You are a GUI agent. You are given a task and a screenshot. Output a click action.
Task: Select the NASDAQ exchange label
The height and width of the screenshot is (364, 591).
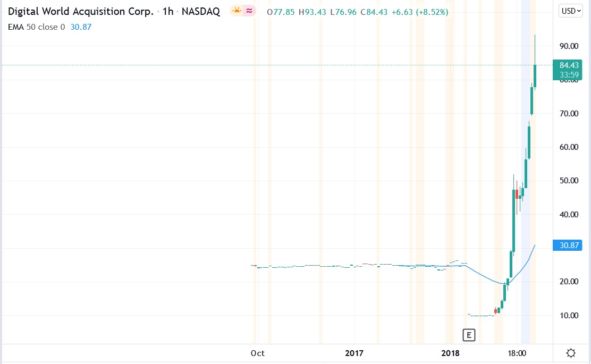[201, 11]
